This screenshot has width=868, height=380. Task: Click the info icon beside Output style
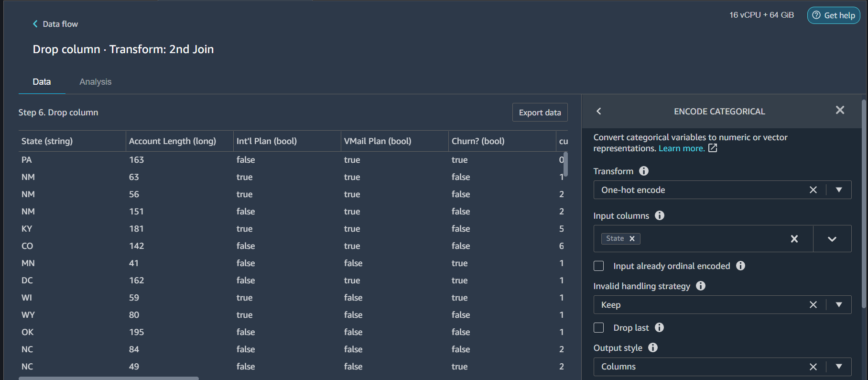pyautogui.click(x=653, y=347)
